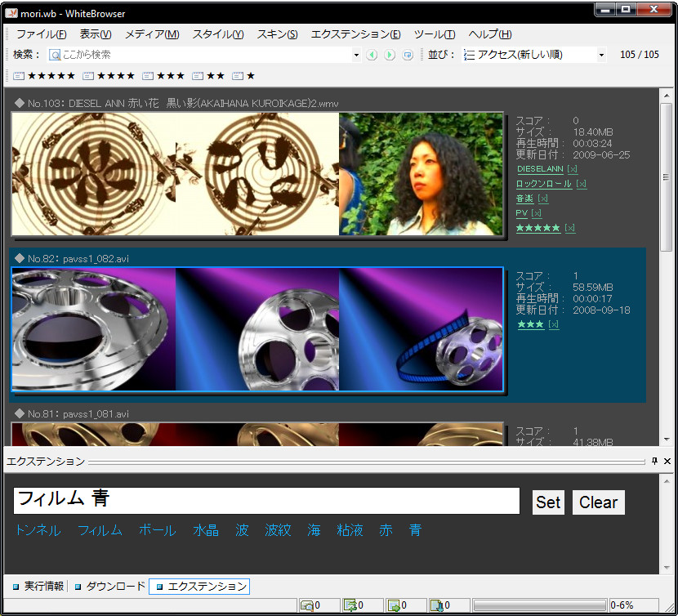Click the ボール tag link
678x616 pixels.
click(x=158, y=530)
